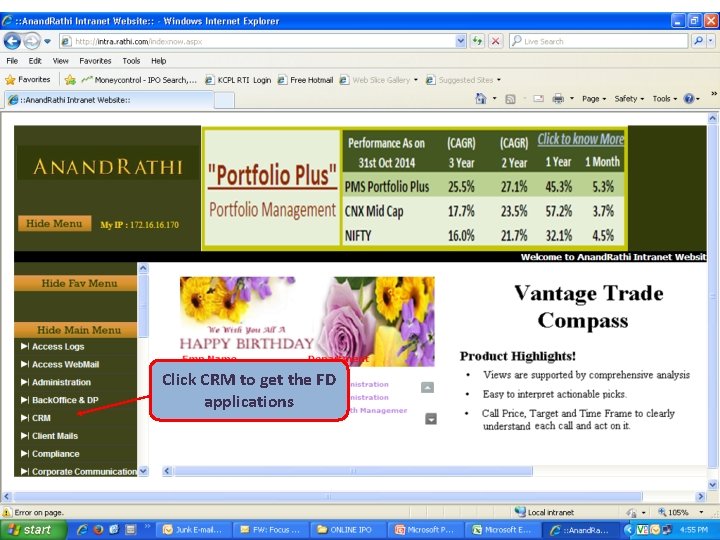Image resolution: width=720 pixels, height=540 pixels.
Task: Switch to Microsoft PowerPoint taskbar item
Action: click(425, 530)
